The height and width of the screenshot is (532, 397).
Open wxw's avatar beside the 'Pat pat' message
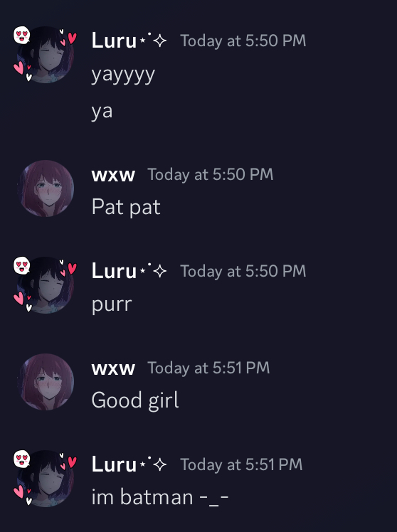tap(46, 188)
